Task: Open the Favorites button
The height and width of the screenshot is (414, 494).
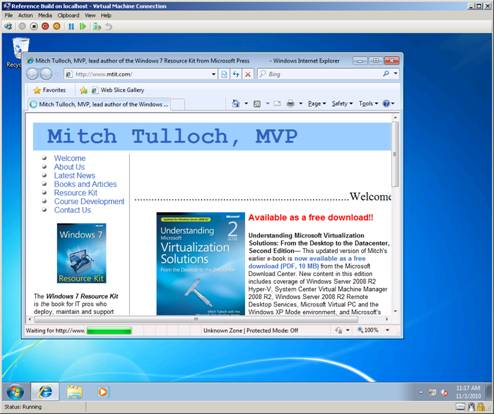Action: (x=50, y=90)
